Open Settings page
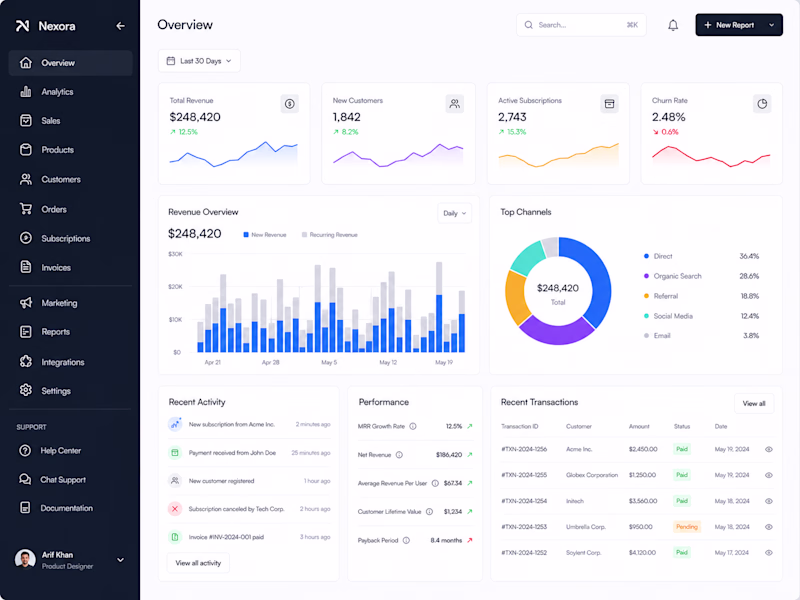The height and width of the screenshot is (600, 800). tap(70, 391)
